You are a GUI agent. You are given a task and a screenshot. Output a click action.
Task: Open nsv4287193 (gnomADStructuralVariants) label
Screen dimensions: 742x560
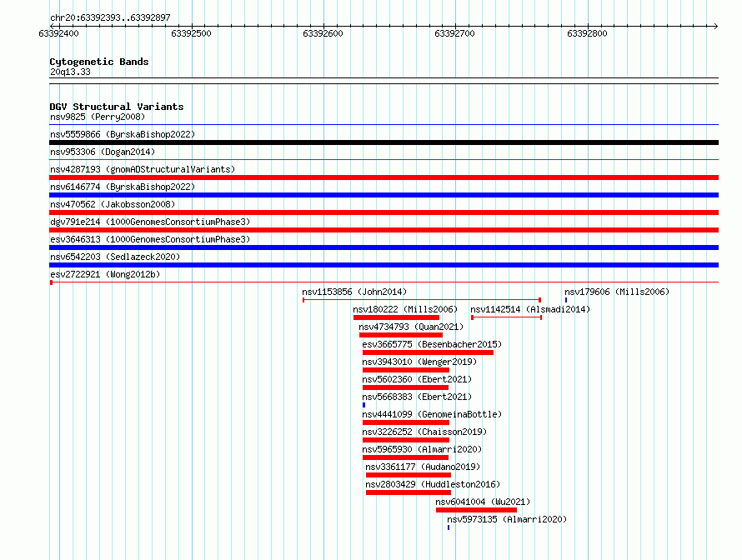143,169
